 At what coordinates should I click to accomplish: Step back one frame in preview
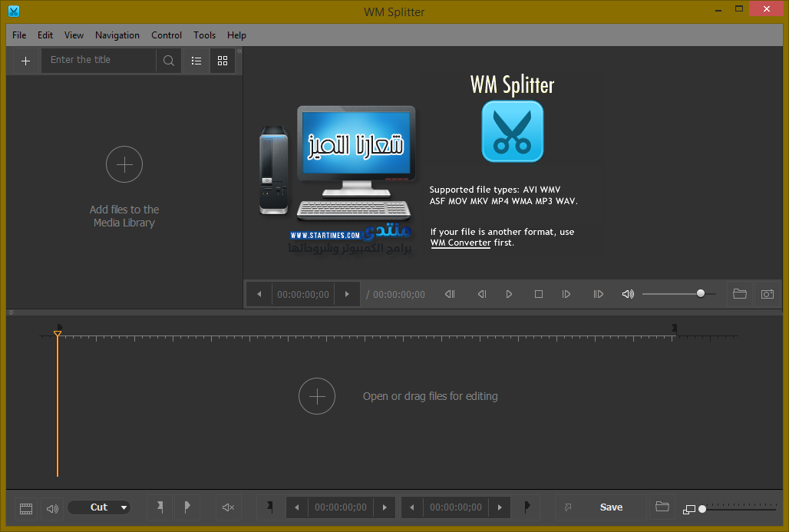point(481,295)
